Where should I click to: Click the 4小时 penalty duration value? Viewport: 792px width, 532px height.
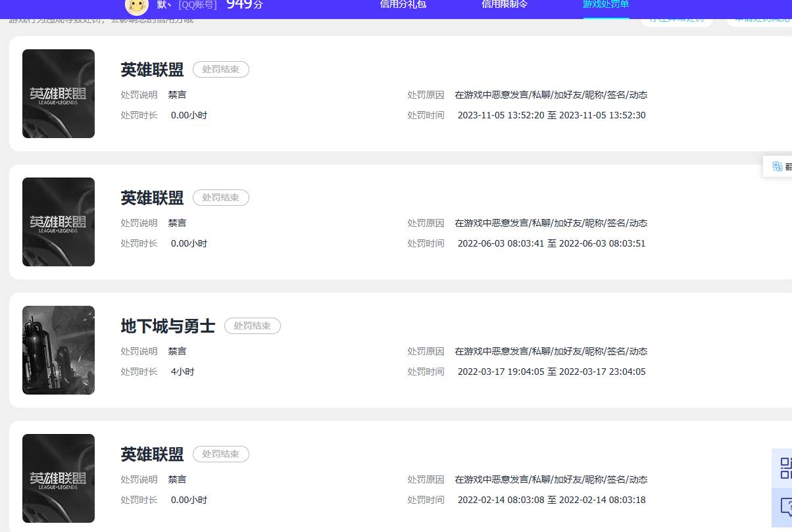pos(182,372)
